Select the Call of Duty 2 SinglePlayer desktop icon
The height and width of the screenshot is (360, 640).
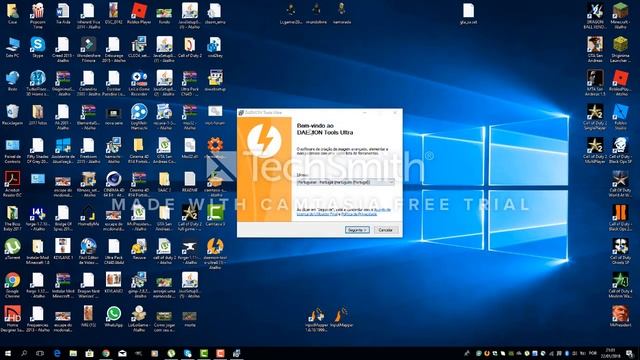(x=595, y=117)
